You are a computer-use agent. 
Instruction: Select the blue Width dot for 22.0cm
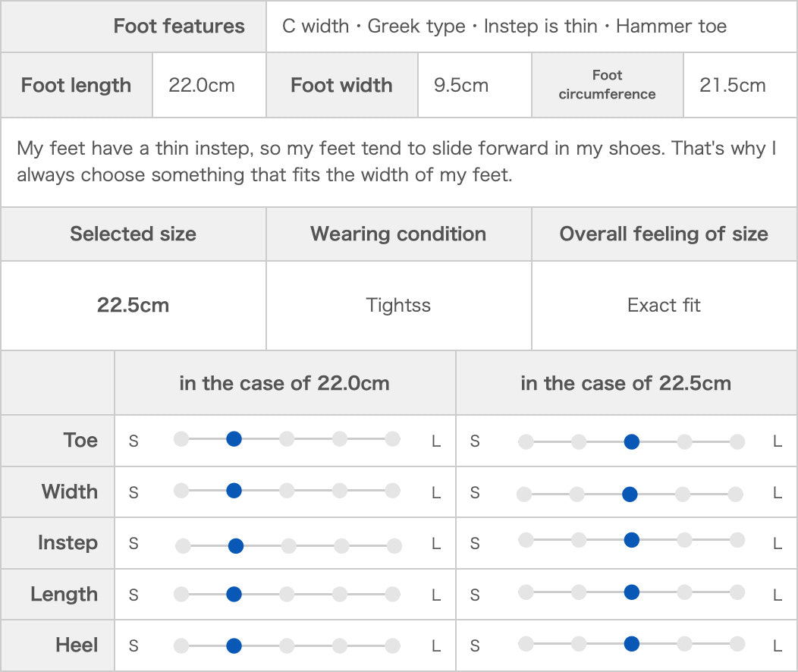234,491
